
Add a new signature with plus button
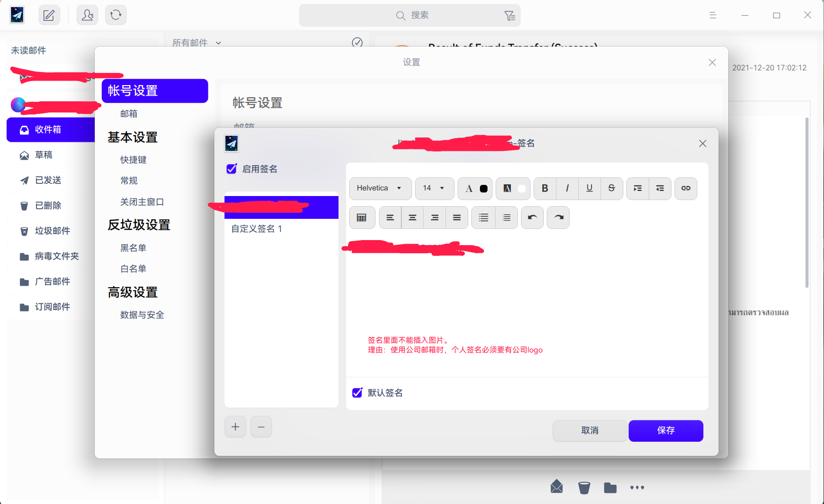(x=235, y=427)
